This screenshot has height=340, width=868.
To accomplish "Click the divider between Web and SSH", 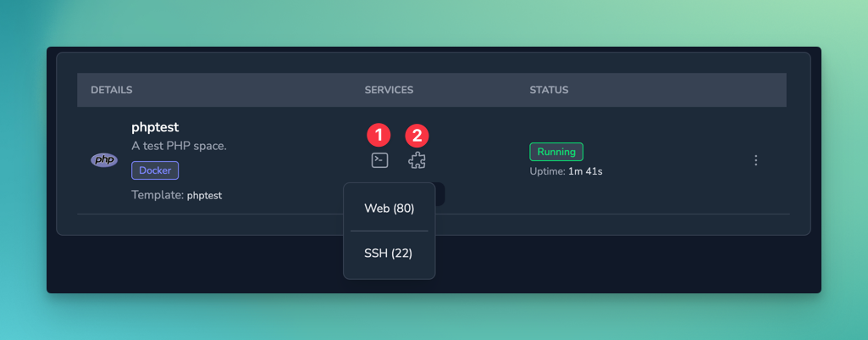I will point(389,231).
